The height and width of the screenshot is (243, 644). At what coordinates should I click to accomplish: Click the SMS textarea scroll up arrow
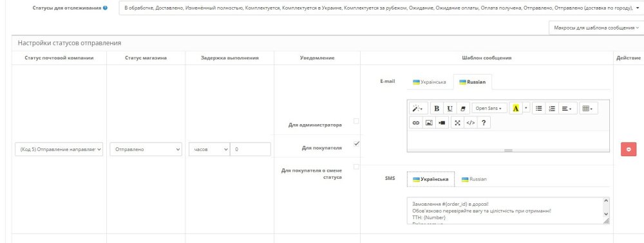(606, 201)
